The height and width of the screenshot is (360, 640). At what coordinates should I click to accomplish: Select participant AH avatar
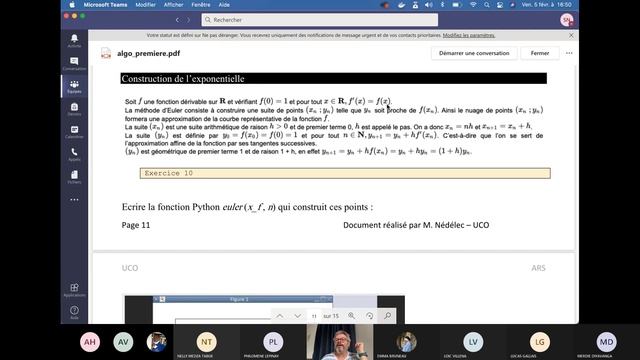click(90, 342)
